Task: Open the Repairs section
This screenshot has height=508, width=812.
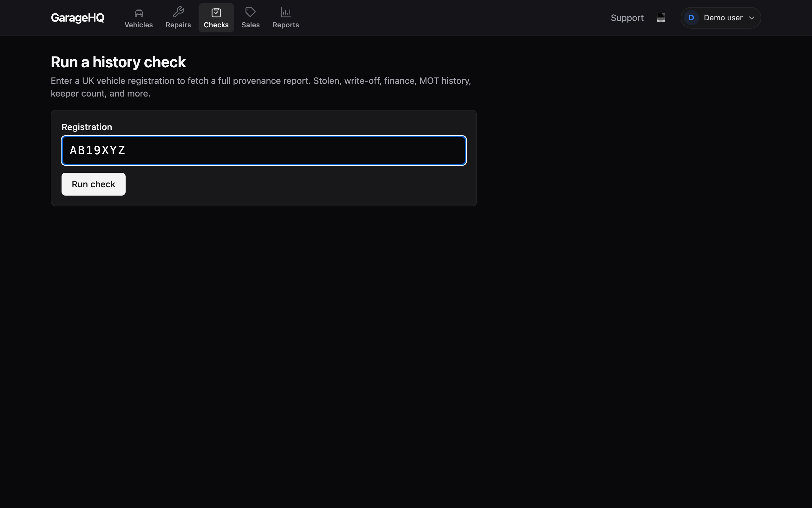Action: [x=178, y=18]
